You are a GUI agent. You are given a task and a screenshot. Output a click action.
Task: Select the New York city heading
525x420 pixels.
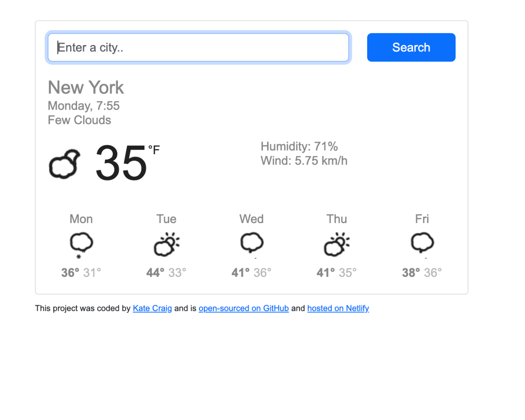(86, 87)
